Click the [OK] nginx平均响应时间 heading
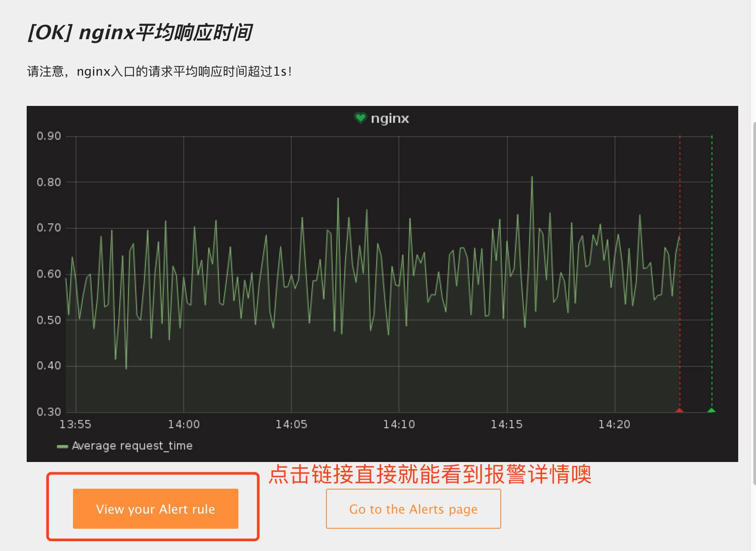 [140, 32]
